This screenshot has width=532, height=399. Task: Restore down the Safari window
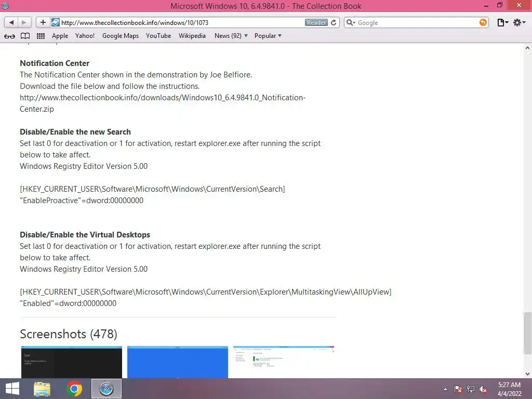[500, 5]
